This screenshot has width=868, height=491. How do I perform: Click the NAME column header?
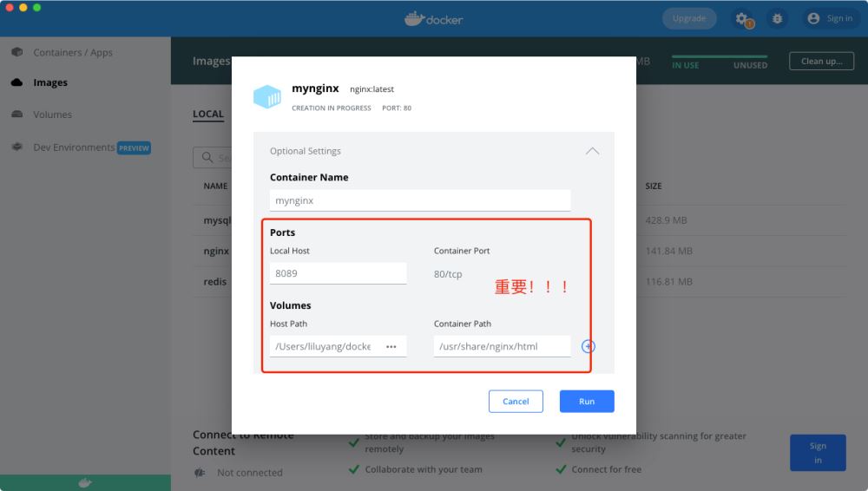click(x=215, y=186)
